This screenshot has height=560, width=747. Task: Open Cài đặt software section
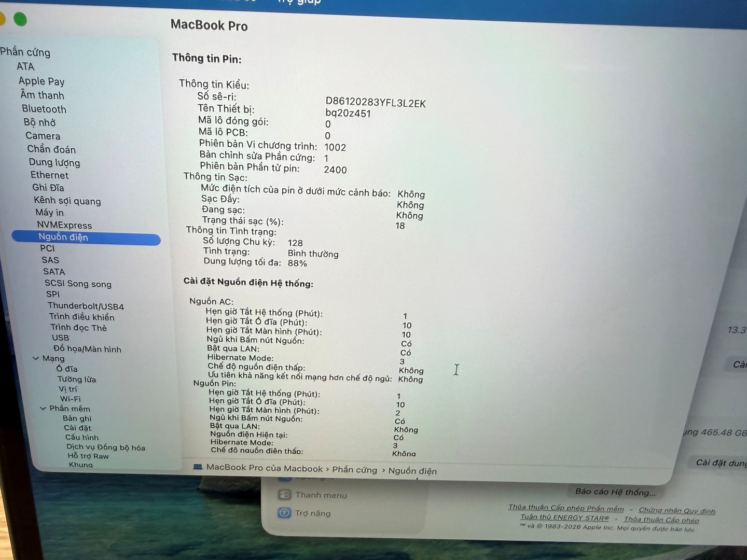tap(77, 428)
